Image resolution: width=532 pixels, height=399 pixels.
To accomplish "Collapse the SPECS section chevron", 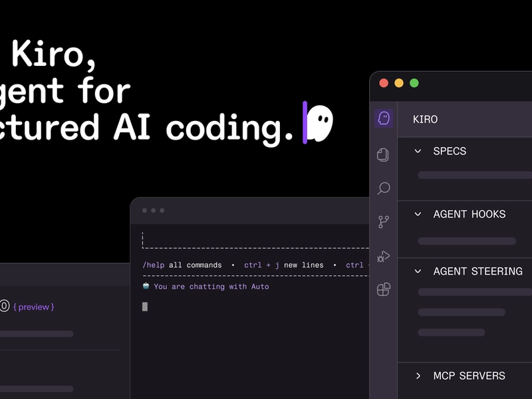I will (x=418, y=152).
